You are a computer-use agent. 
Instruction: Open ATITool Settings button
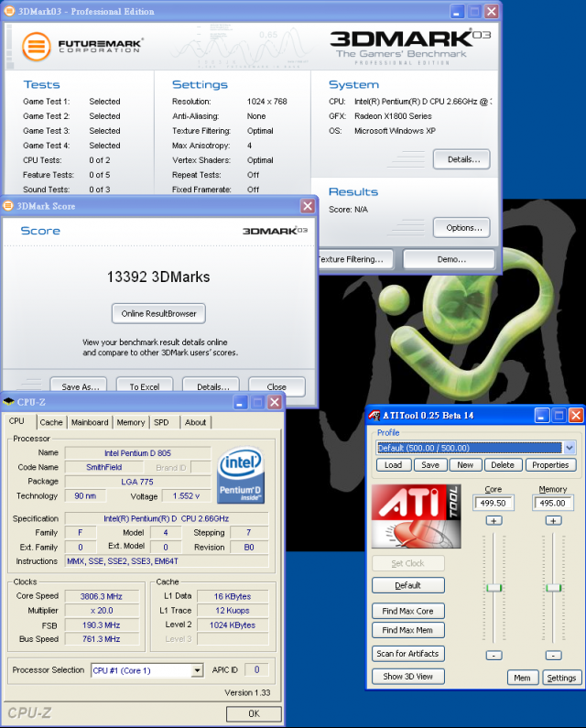click(561, 678)
